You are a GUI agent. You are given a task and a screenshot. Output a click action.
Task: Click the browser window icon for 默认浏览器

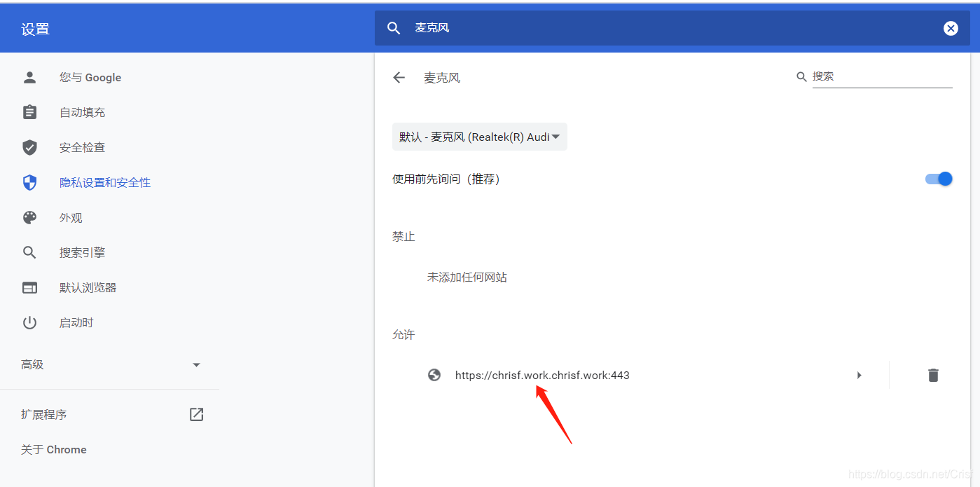(x=29, y=287)
